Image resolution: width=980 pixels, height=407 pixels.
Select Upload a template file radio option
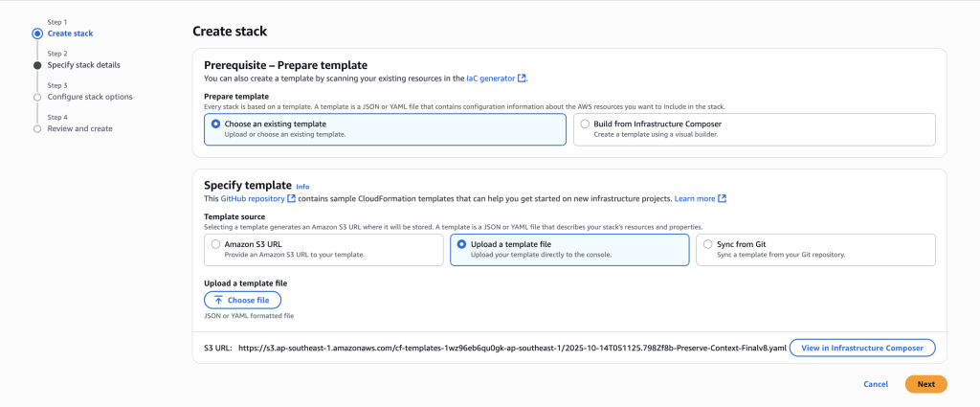461,244
